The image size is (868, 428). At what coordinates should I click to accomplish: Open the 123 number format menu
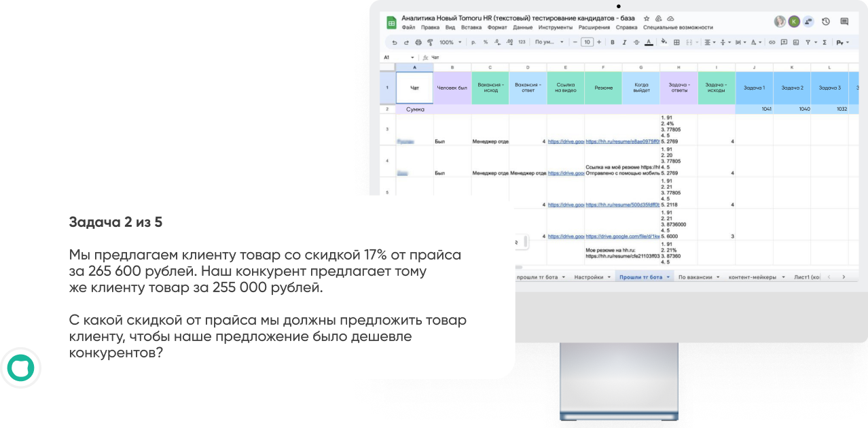[522, 42]
